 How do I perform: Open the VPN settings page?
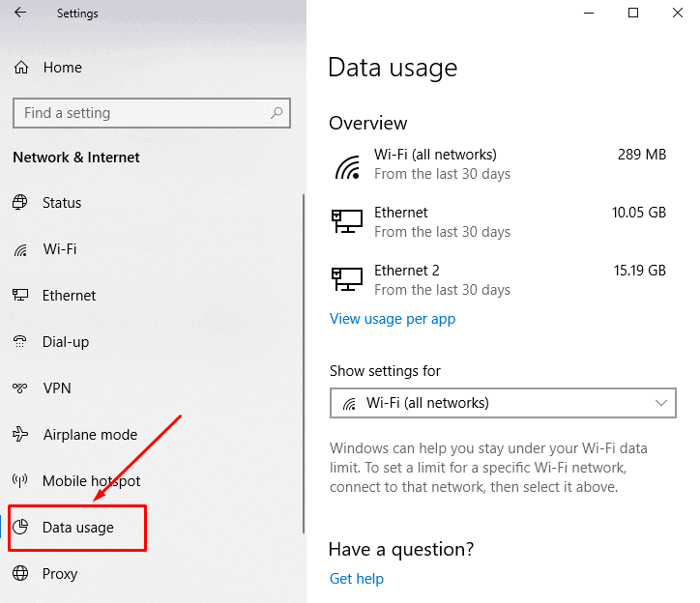57,388
